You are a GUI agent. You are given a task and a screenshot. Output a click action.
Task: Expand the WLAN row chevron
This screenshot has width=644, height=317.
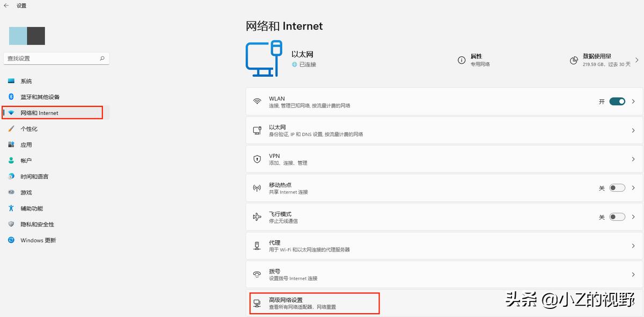(x=633, y=101)
